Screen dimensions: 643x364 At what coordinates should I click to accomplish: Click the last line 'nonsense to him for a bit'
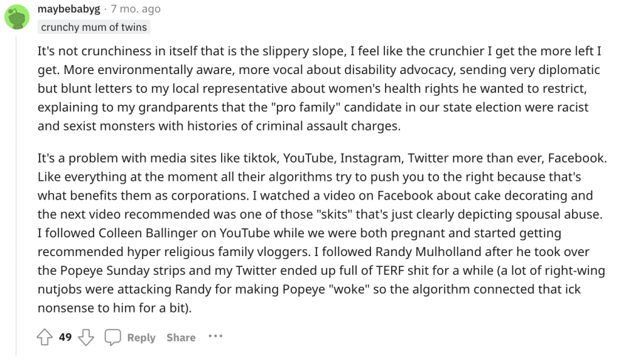click(115, 308)
